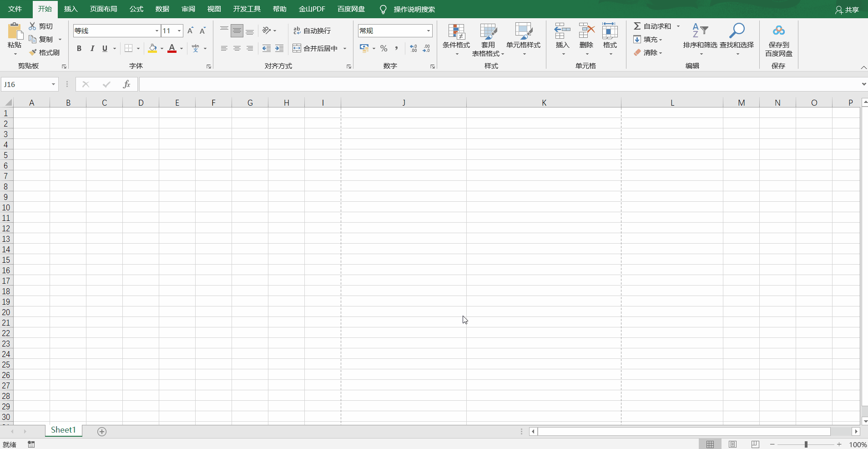The width and height of the screenshot is (868, 449).
Task: Open Sort and Filter (排序和筛选)
Action: (x=700, y=39)
